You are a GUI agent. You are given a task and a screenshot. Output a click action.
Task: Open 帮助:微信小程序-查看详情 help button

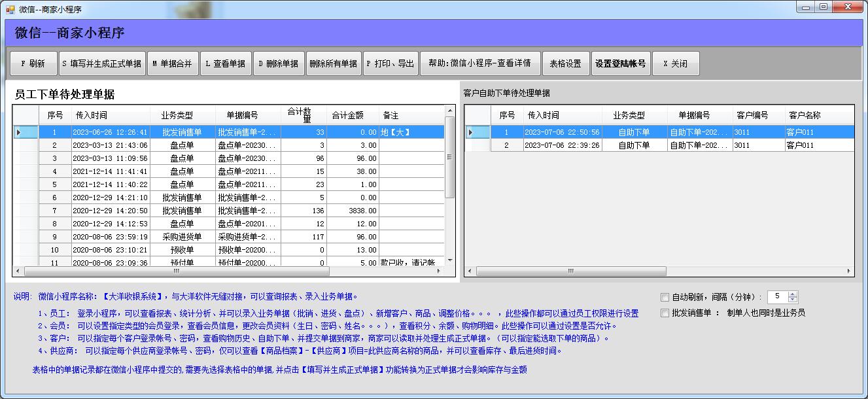(x=480, y=63)
